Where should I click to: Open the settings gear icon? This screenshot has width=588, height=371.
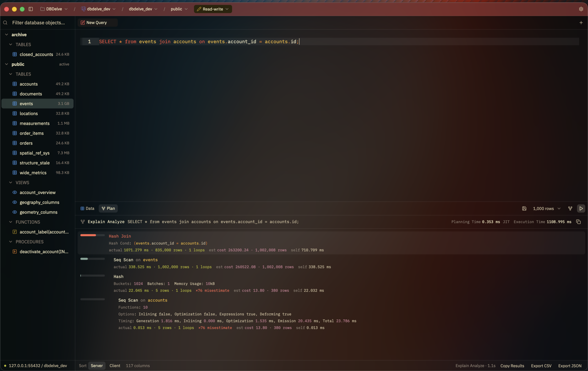(x=581, y=9)
